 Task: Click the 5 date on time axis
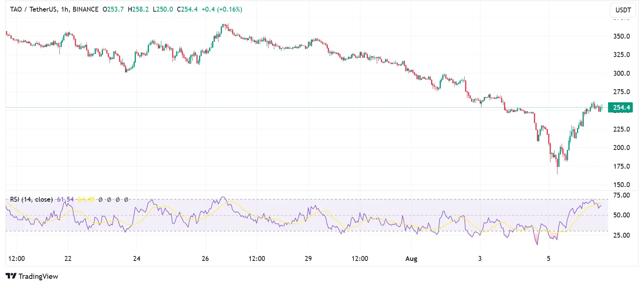(x=549, y=259)
